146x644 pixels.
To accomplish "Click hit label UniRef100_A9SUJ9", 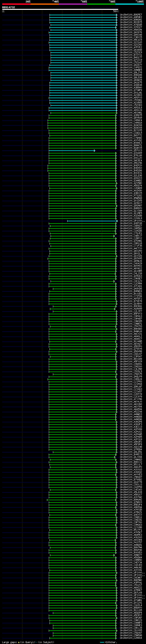I will (x=131, y=110).
